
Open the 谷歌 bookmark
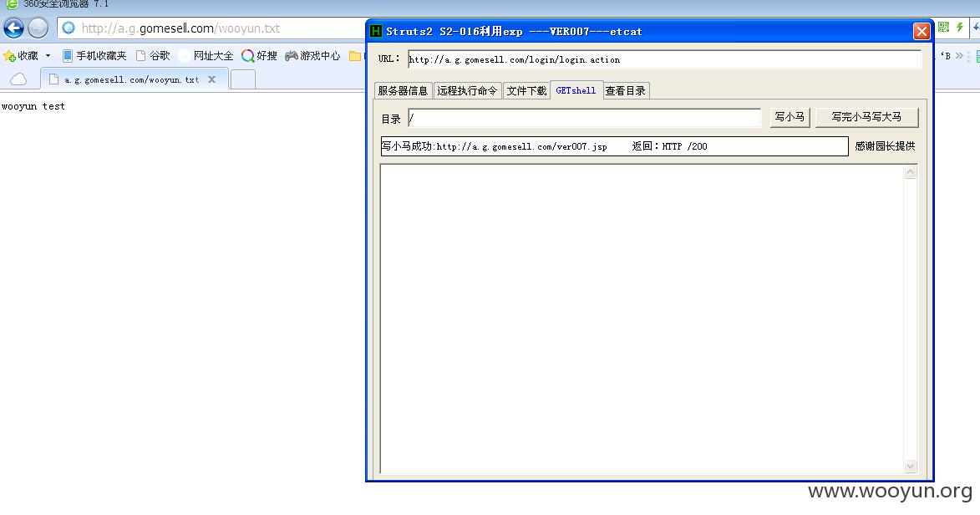(153, 56)
